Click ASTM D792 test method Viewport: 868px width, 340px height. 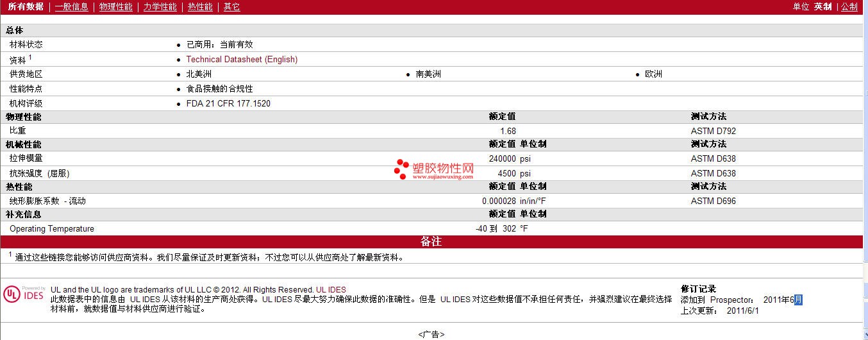point(714,131)
